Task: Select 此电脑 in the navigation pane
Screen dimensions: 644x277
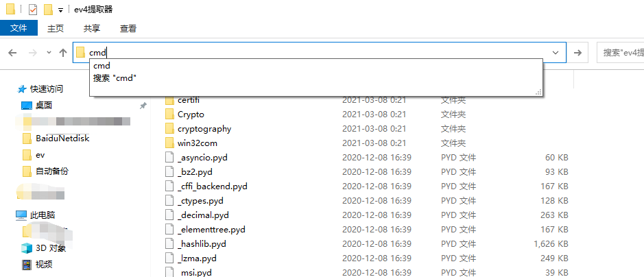Action: (43, 215)
